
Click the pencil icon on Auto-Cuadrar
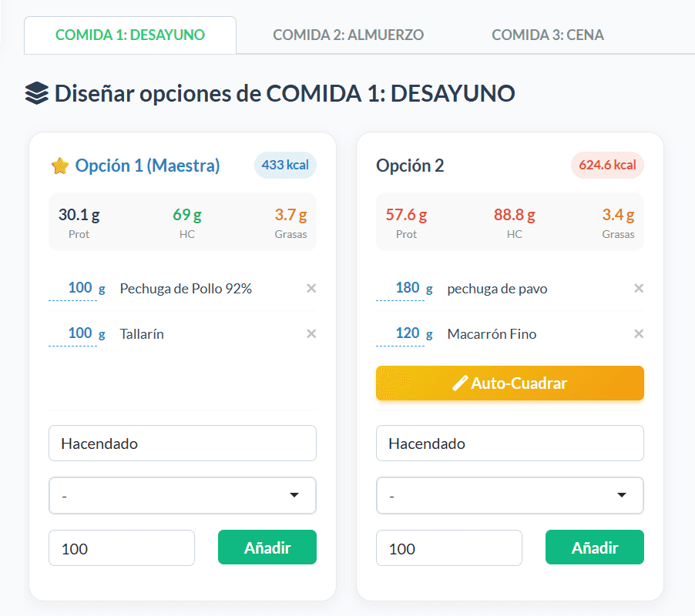tap(460, 383)
